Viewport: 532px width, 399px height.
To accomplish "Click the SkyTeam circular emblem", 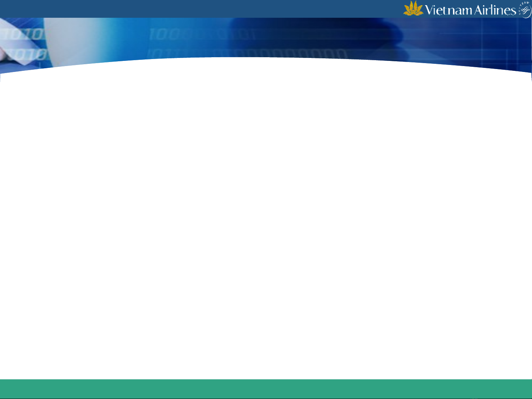I will point(525,10).
